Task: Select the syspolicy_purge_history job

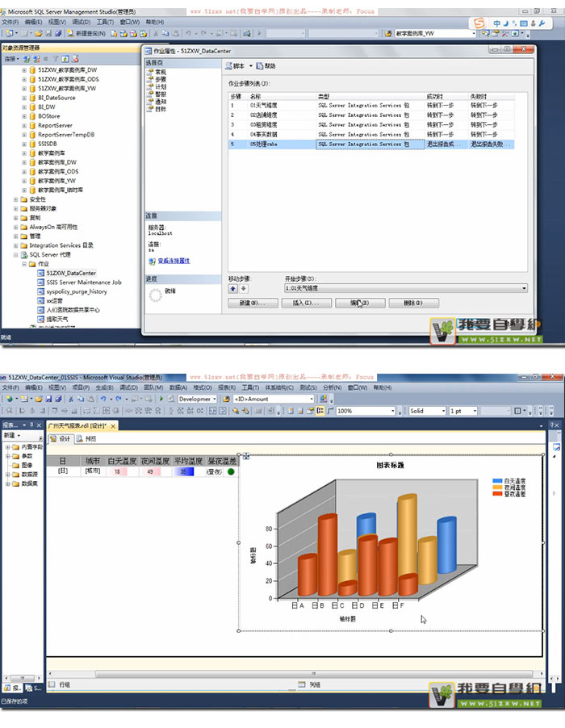Action: 77,291
